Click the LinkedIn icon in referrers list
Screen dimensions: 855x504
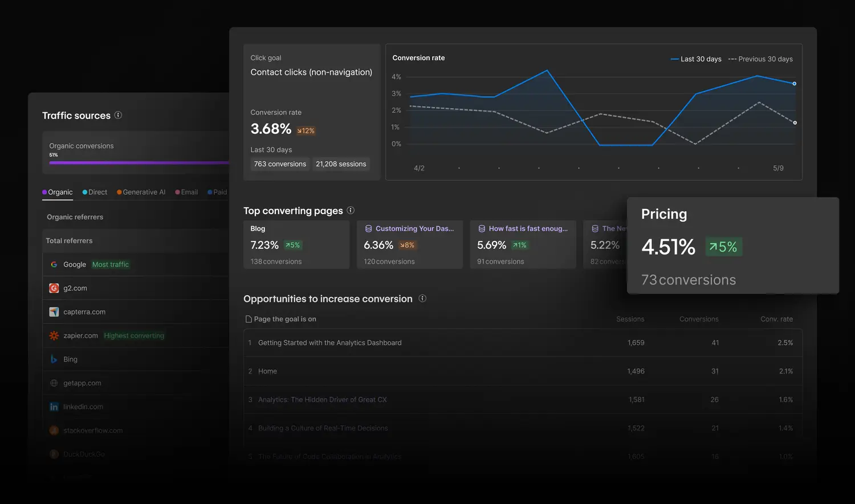[54, 407]
